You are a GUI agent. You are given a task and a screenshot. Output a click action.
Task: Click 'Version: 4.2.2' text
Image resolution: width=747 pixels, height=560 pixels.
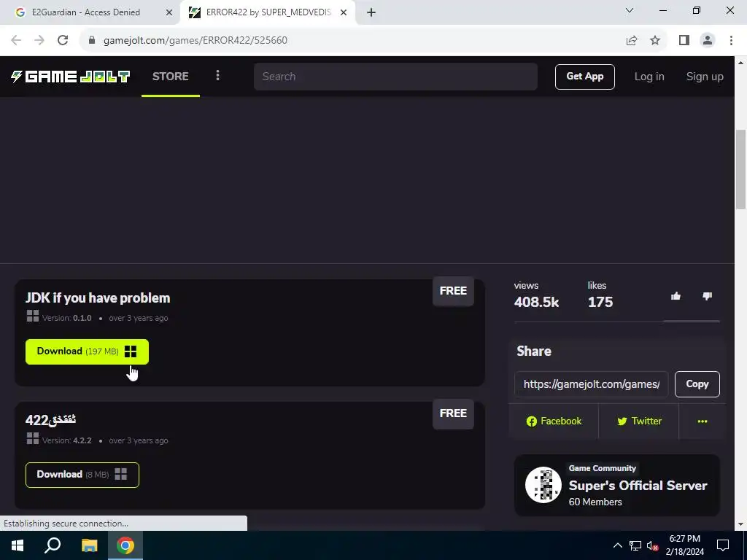point(66,440)
